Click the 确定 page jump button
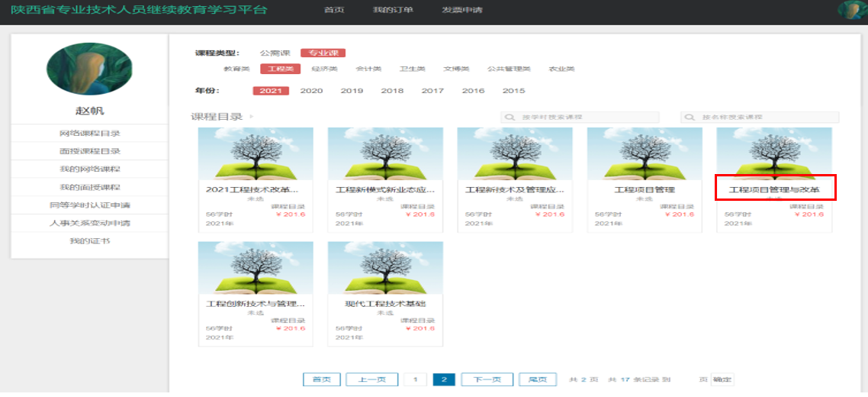 point(722,379)
